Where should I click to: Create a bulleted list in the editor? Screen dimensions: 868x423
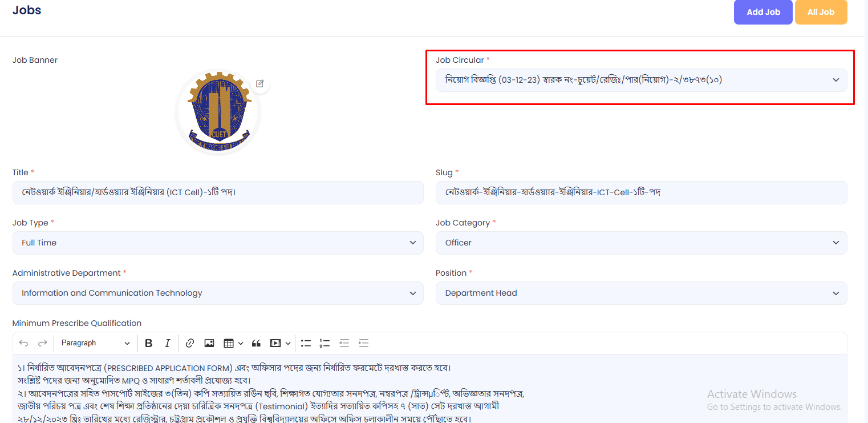pos(306,343)
